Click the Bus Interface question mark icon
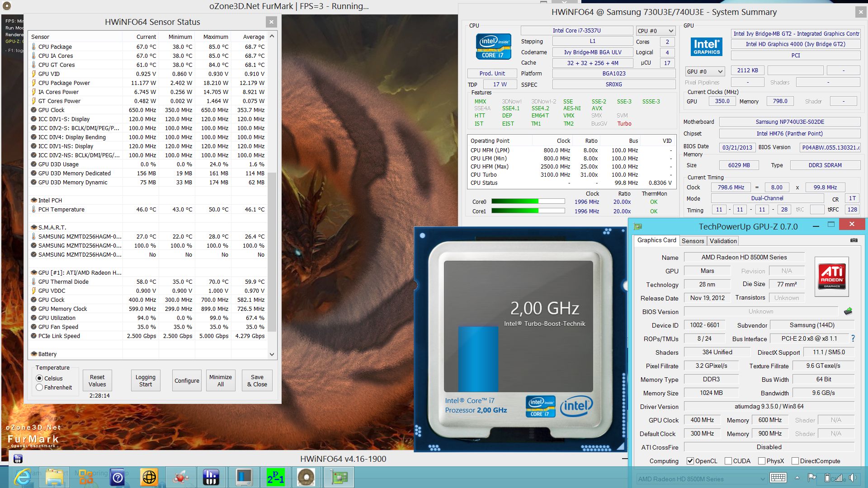 pos(853,338)
